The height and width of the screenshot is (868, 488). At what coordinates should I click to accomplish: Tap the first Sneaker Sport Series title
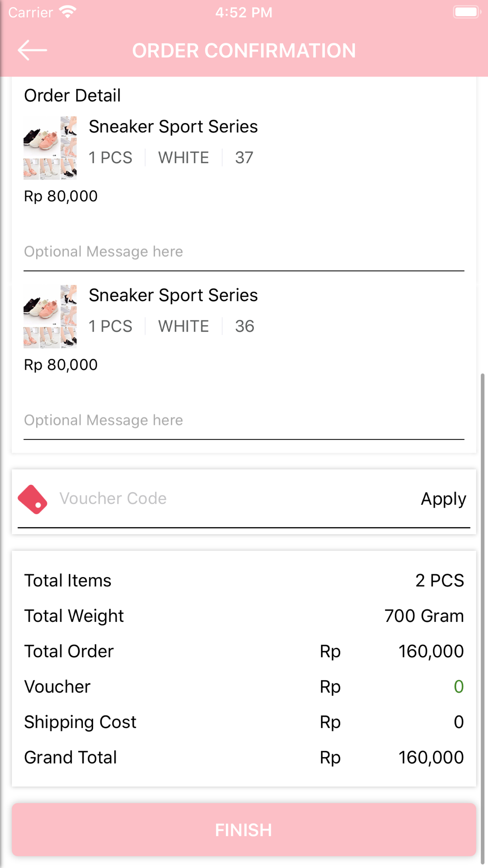pos(173,127)
